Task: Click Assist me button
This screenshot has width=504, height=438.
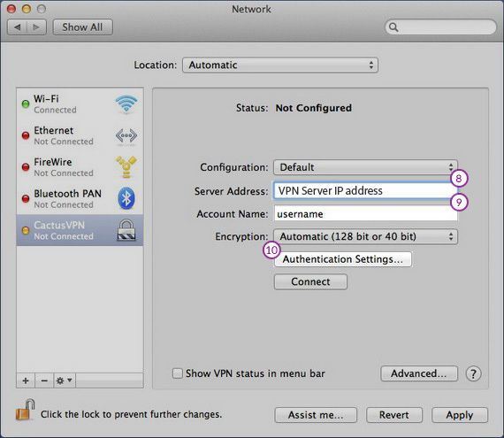Action: tap(316, 415)
